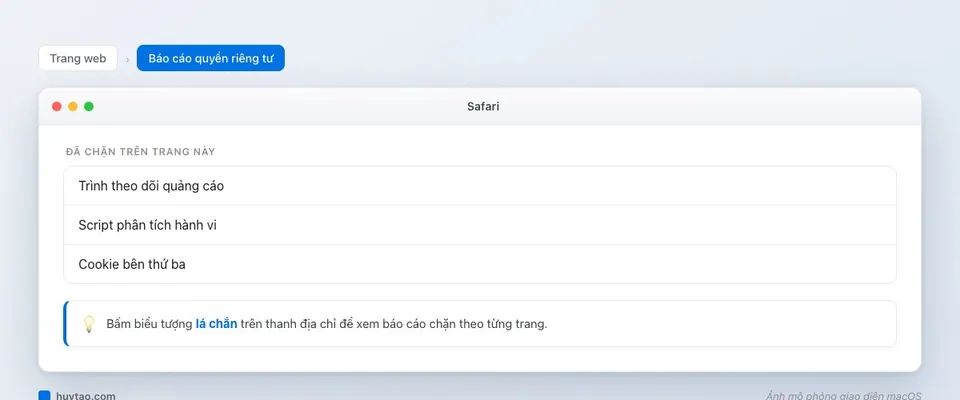
Task: Click the huytao.com blue square icon
Action: (x=44, y=396)
